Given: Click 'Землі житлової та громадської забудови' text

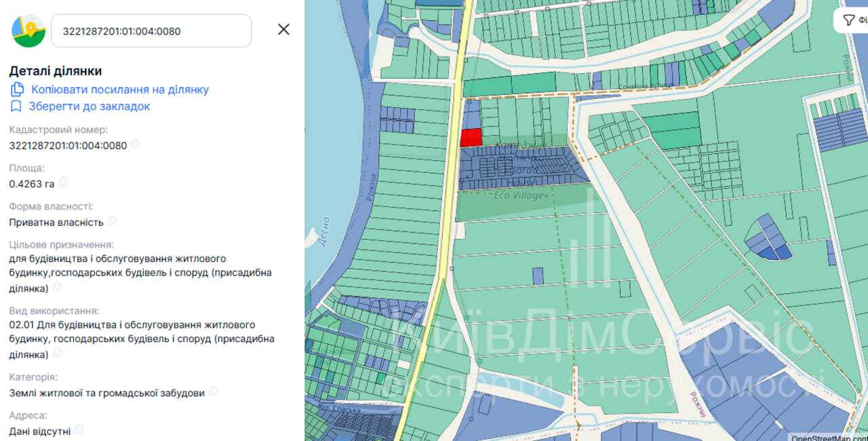Looking at the screenshot, I should 107,393.
